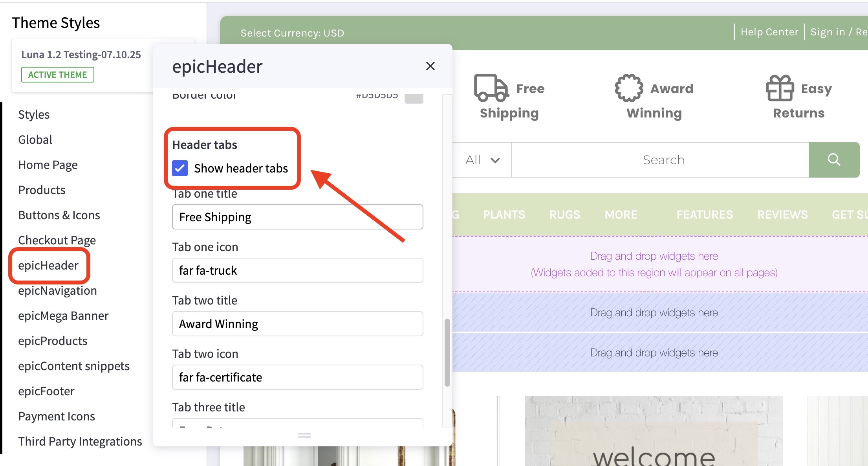Click the Sign in link
Screen dimensions: 868x466
828,31
